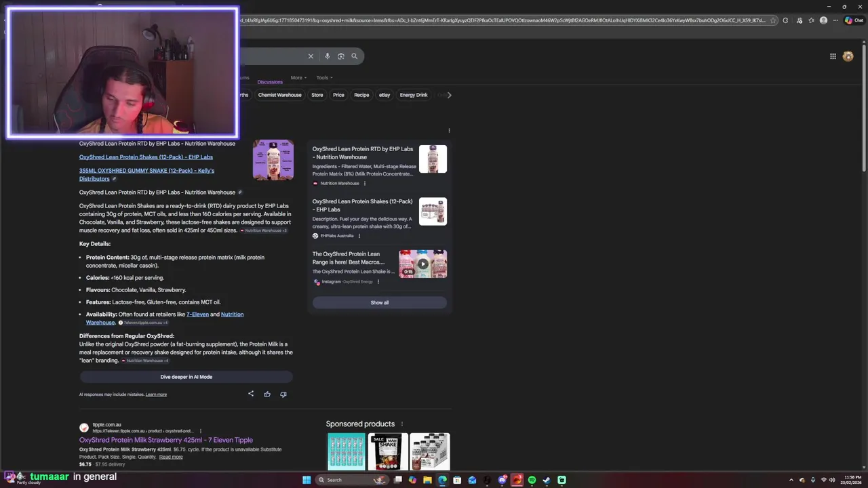Open more options for the Instagram source
868x488 pixels.
click(x=378, y=281)
